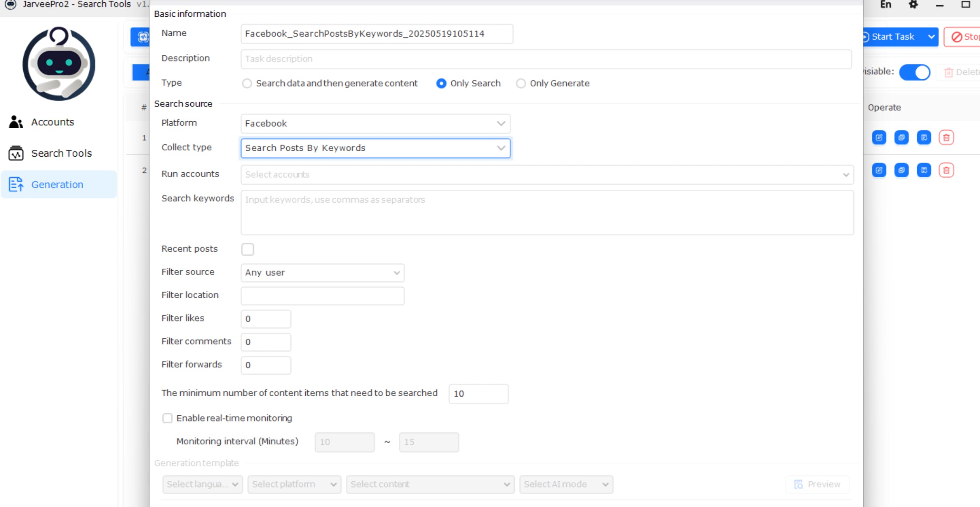This screenshot has height=507, width=980.
Task: Expand the Filter source Any user dropdown
Action: [322, 273]
